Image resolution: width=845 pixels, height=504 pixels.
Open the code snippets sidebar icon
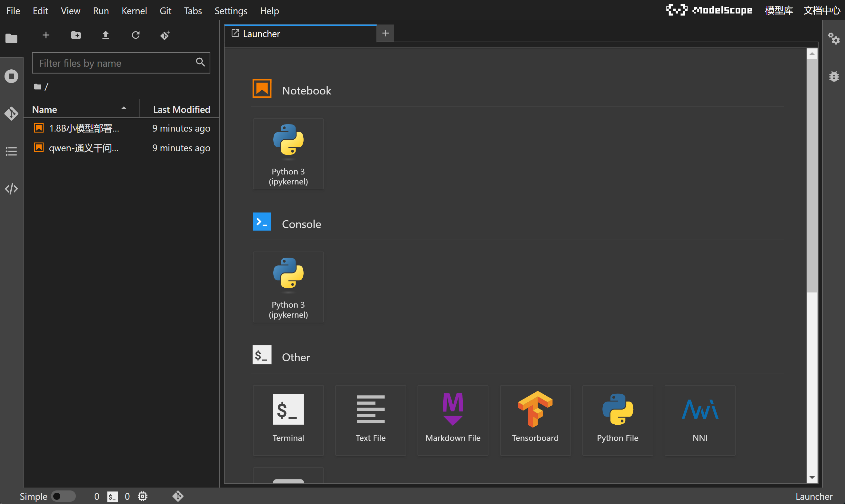click(x=11, y=189)
